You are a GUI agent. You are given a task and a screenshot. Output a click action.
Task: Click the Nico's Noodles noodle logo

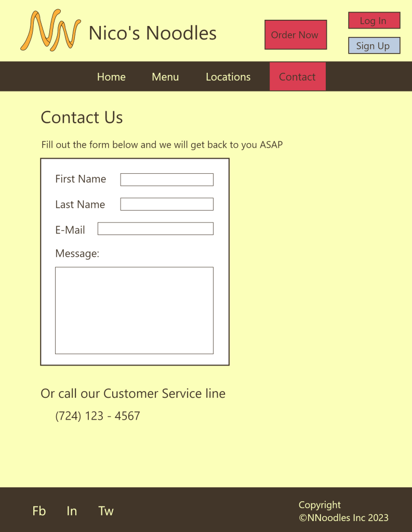tap(50, 31)
